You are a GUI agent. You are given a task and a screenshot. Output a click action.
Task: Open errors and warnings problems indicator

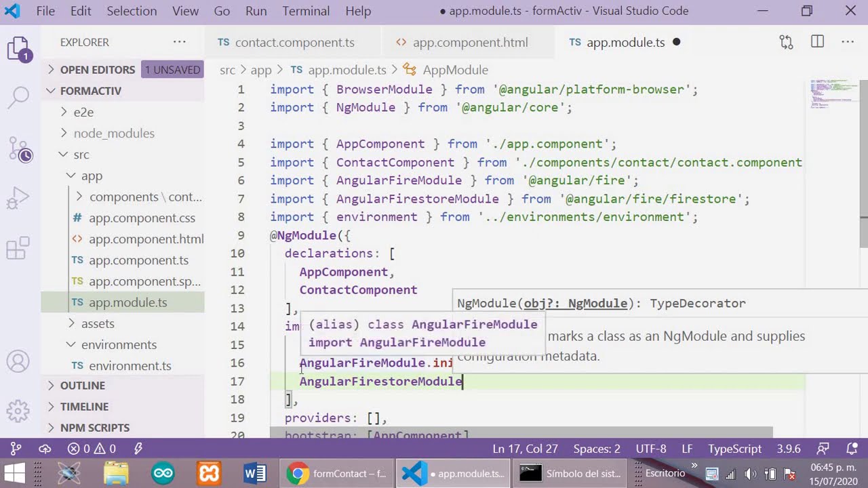92,449
